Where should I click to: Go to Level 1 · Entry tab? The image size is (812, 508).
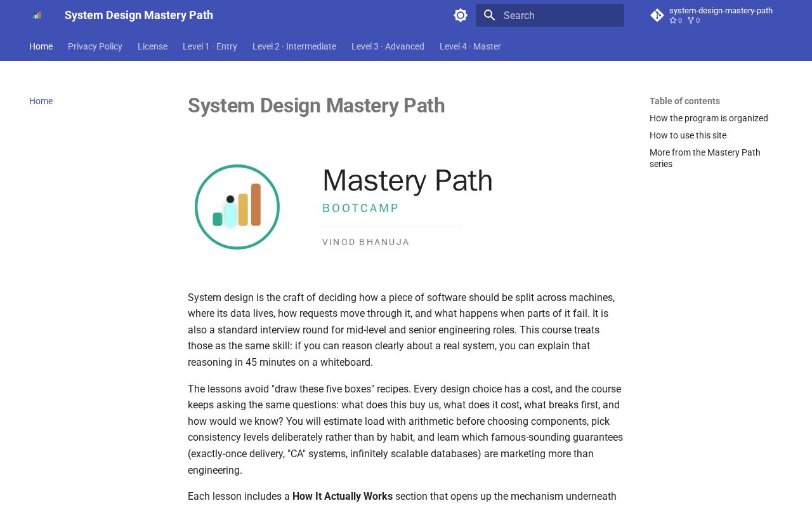(x=210, y=46)
